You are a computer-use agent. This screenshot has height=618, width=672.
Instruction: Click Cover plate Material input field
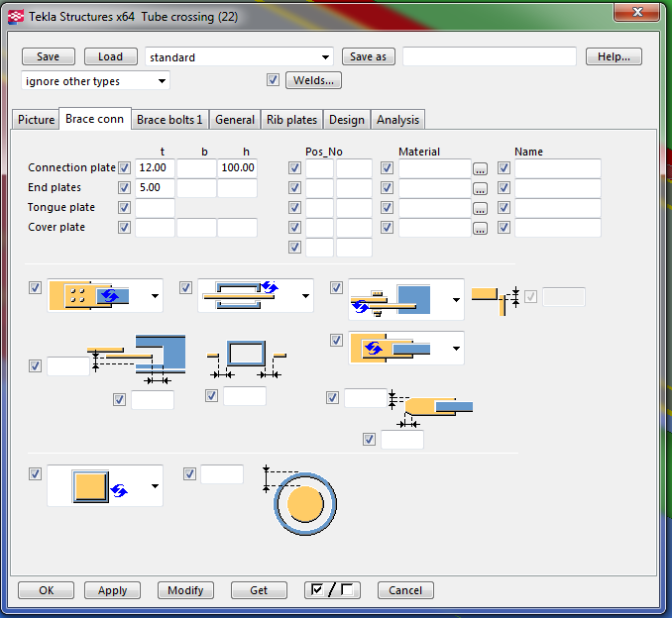[x=434, y=228]
